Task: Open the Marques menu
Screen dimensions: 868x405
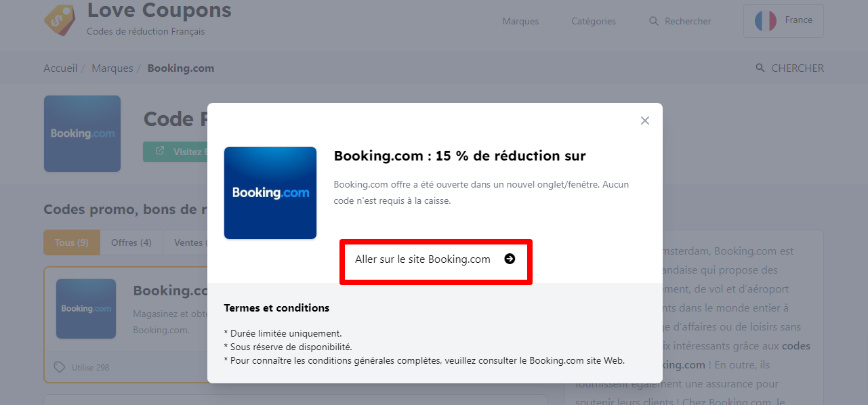Action: [x=520, y=21]
